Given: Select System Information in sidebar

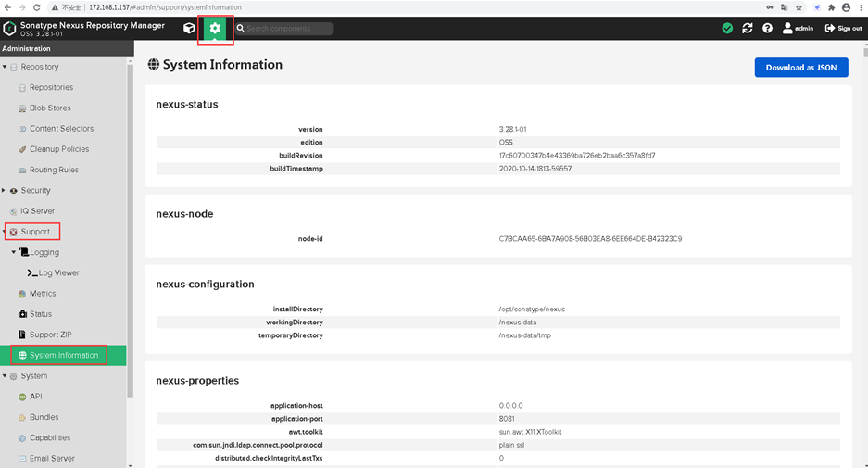Looking at the screenshot, I should (64, 356).
